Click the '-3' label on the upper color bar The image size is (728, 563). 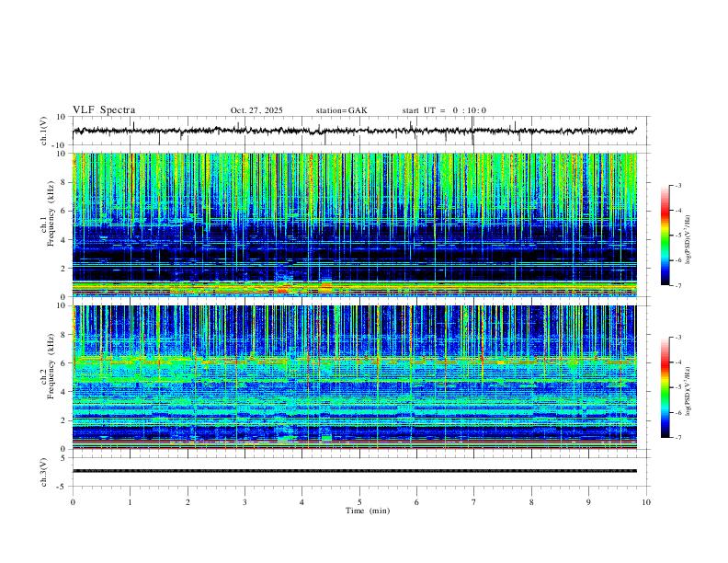coord(677,185)
